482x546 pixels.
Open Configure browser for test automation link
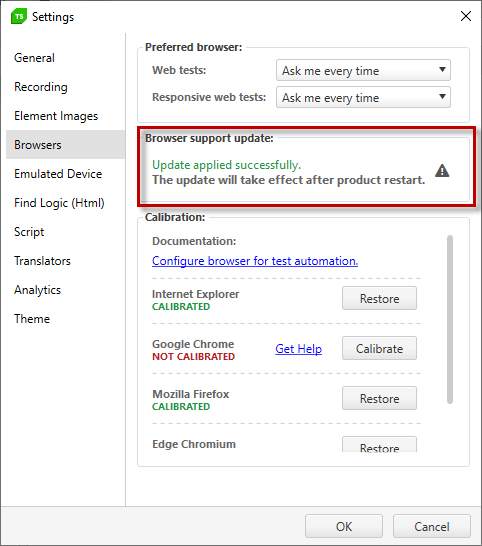255,261
